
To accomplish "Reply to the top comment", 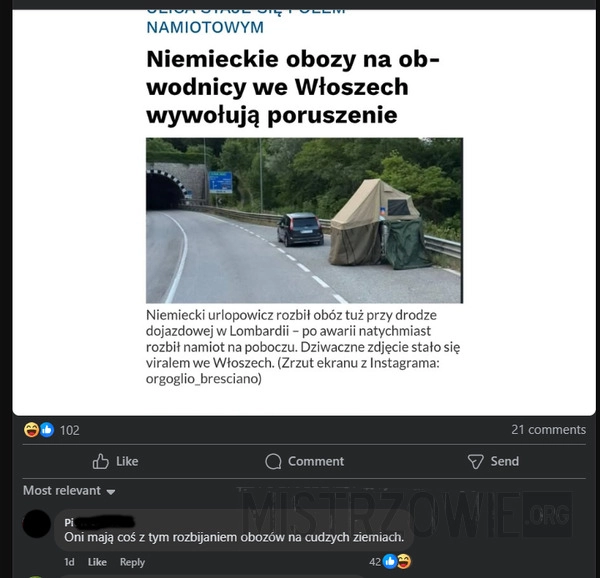I will (132, 562).
